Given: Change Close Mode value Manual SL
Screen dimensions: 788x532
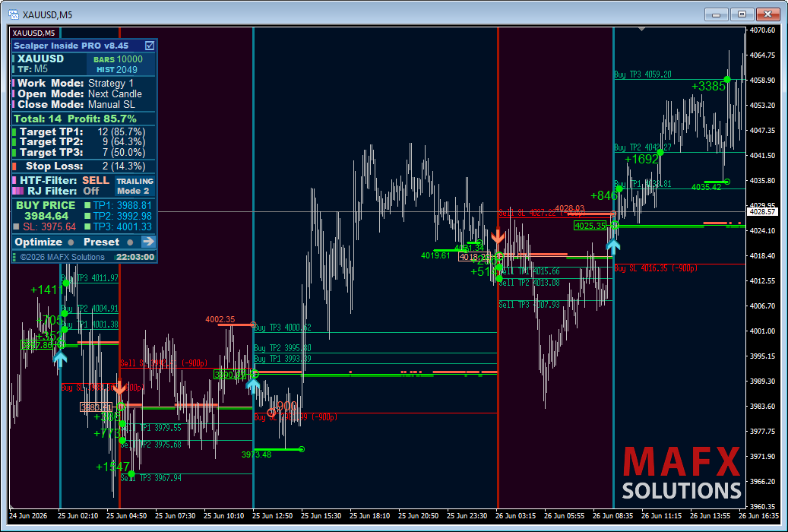Looking at the screenshot, I should coord(112,105).
